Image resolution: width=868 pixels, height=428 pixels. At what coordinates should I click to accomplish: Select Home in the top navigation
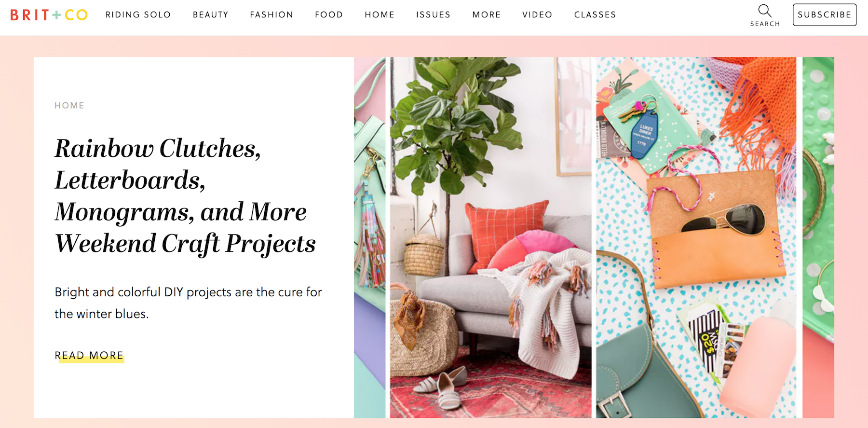pyautogui.click(x=380, y=15)
